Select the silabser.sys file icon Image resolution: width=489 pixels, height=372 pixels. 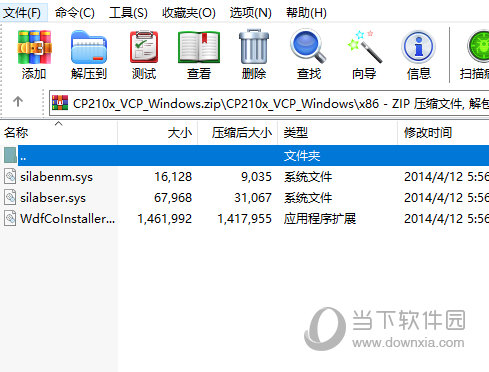point(10,197)
